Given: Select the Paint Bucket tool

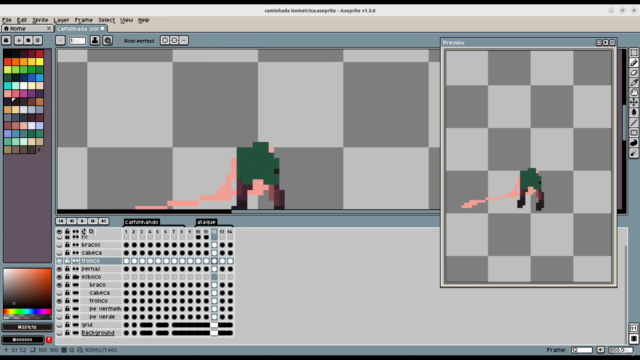Looking at the screenshot, I should pos(633,113).
